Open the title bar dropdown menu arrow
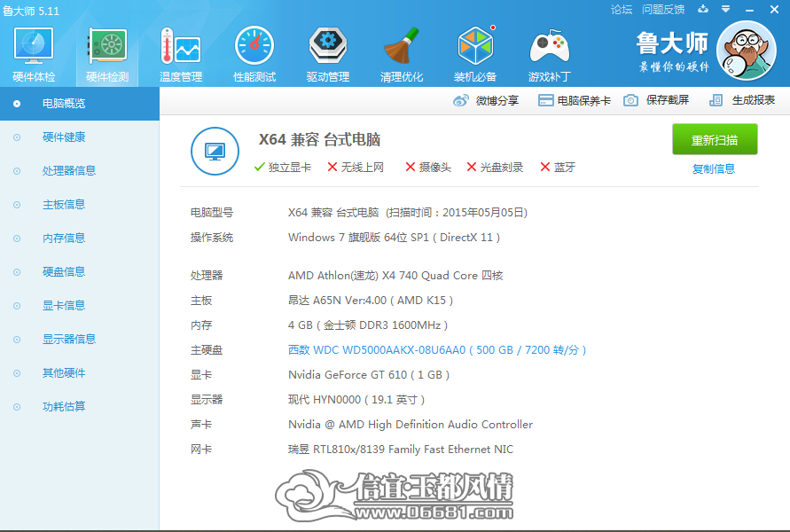 point(725,9)
